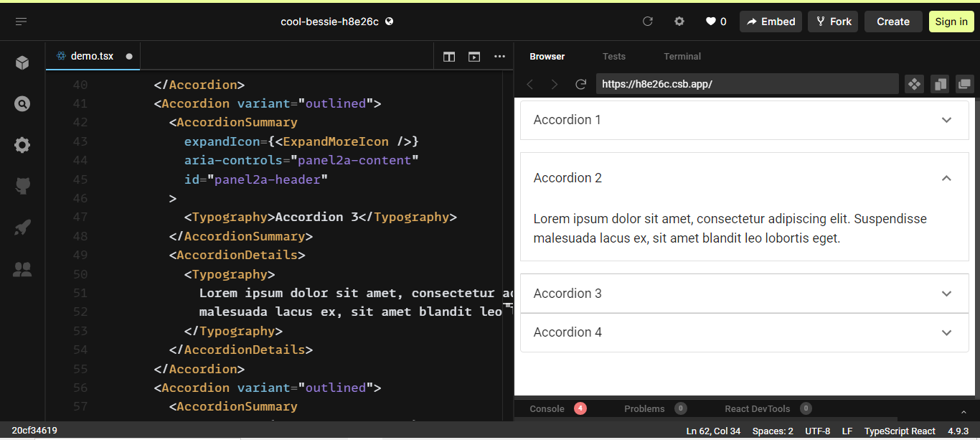The height and width of the screenshot is (440, 980).
Task: Click the sandbox name cool-bessie-h8e26c
Action: pyautogui.click(x=329, y=22)
